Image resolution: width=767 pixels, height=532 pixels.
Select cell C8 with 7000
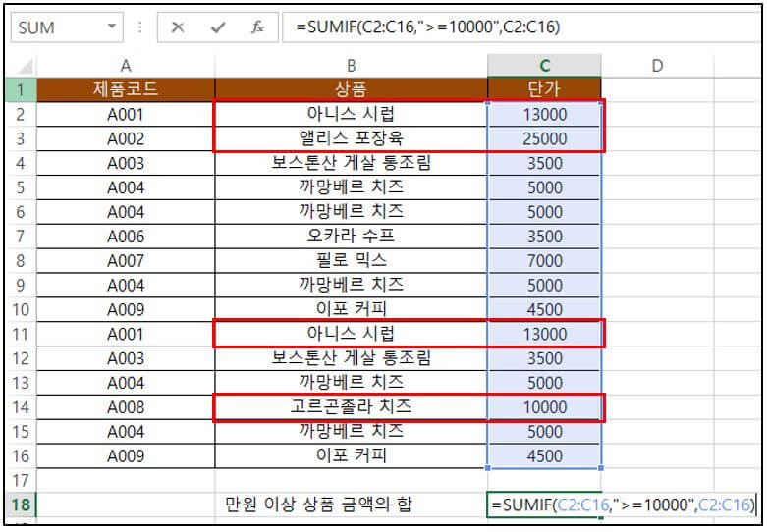pyautogui.click(x=544, y=261)
